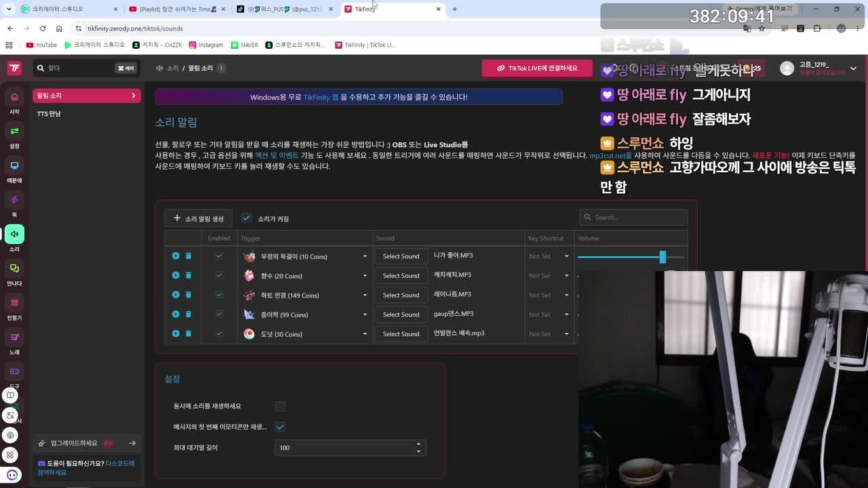Open the 전청기 viewers icon in sidebar
Image resolution: width=868 pixels, height=488 pixels.
point(14,302)
